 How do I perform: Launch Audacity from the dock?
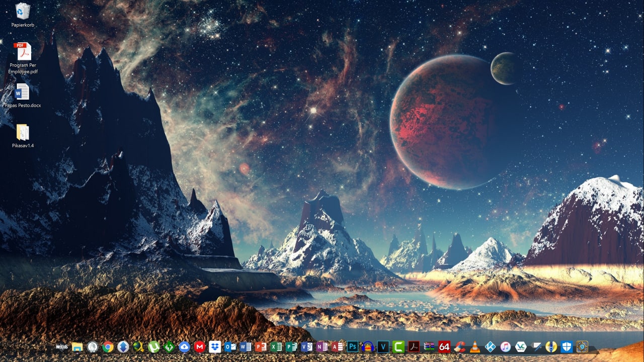368,347
